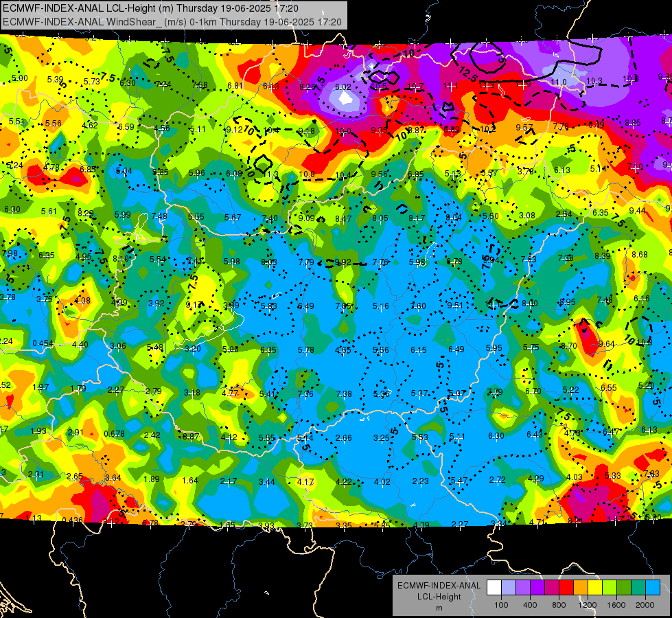Click the light purple swatch left of 400

[523, 588]
